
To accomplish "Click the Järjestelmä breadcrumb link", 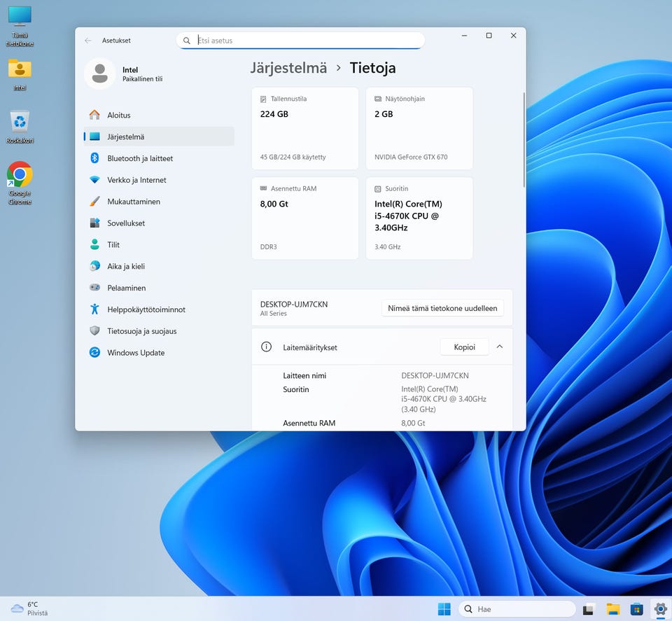I will pyautogui.click(x=288, y=68).
